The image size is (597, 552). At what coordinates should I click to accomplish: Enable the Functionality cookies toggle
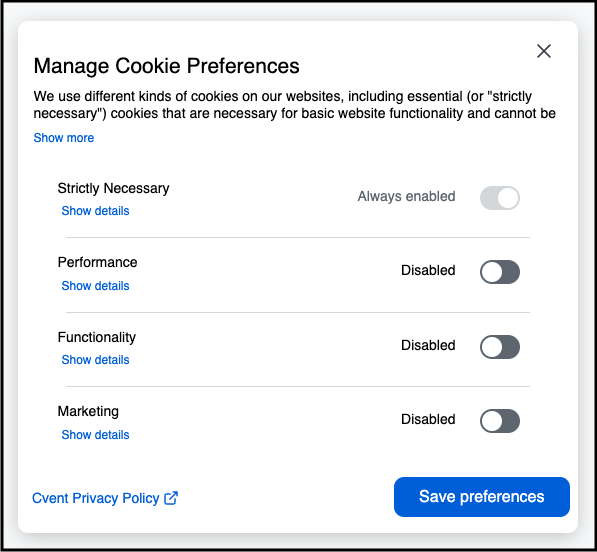pyautogui.click(x=500, y=347)
